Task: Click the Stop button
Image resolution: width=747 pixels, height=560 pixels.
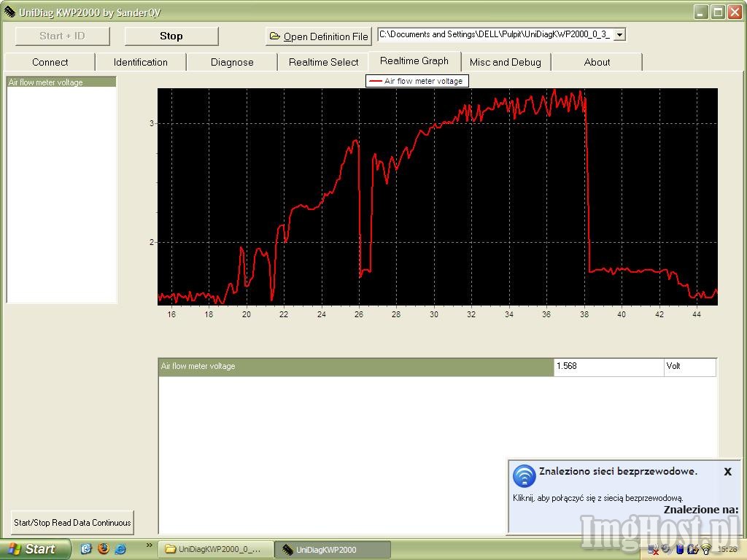Action: [171, 36]
